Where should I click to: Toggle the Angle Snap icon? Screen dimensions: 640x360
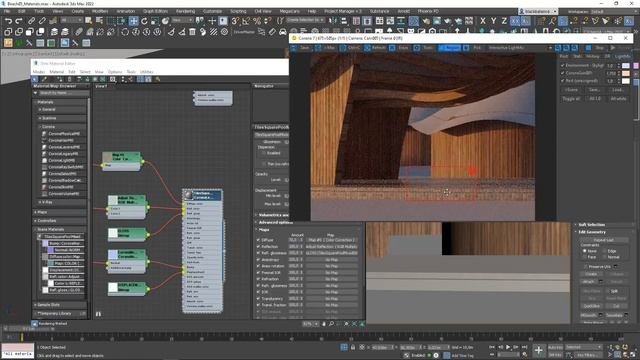246,20
